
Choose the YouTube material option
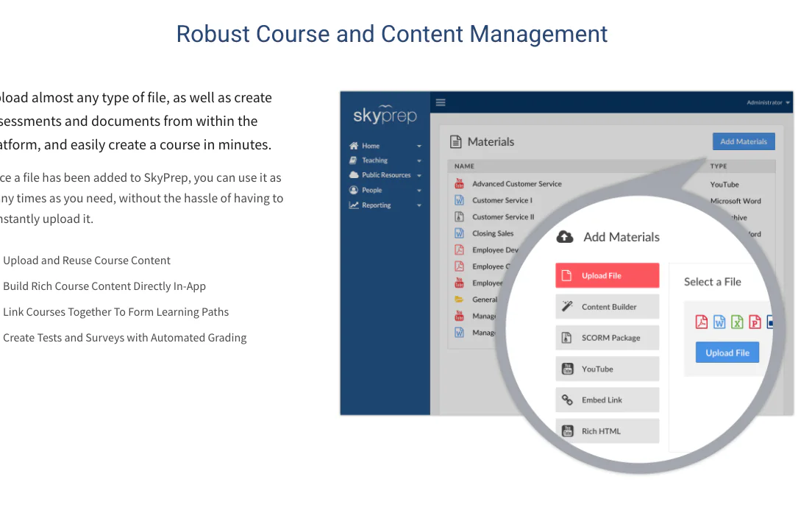point(608,369)
